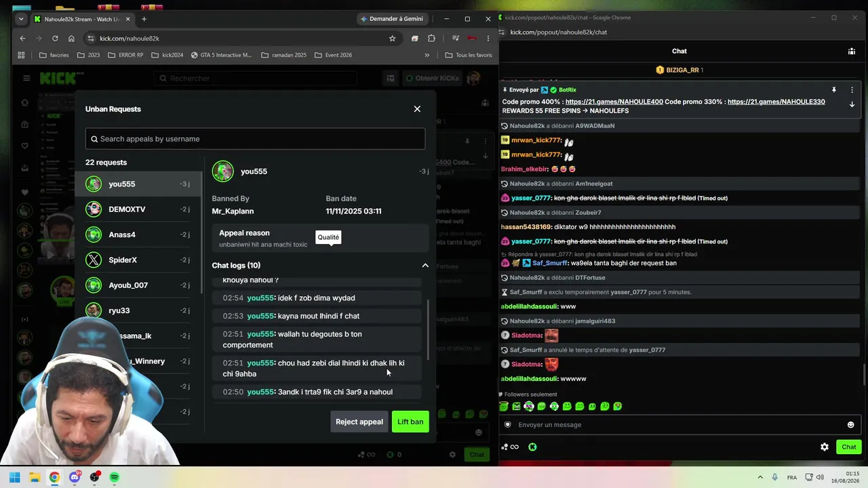Image resolution: width=868 pixels, height=488 pixels.
Task: Open a new browser tab
Action: (x=144, y=19)
